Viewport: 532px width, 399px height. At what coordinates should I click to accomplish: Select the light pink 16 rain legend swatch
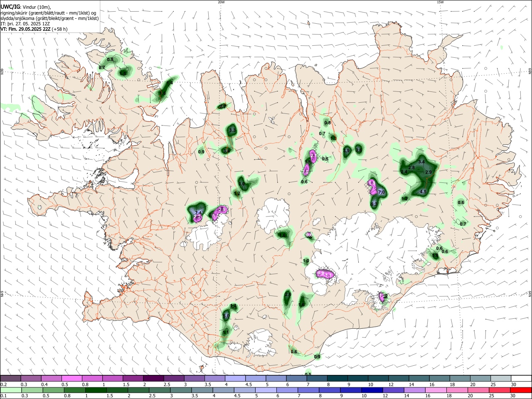(x=435, y=390)
